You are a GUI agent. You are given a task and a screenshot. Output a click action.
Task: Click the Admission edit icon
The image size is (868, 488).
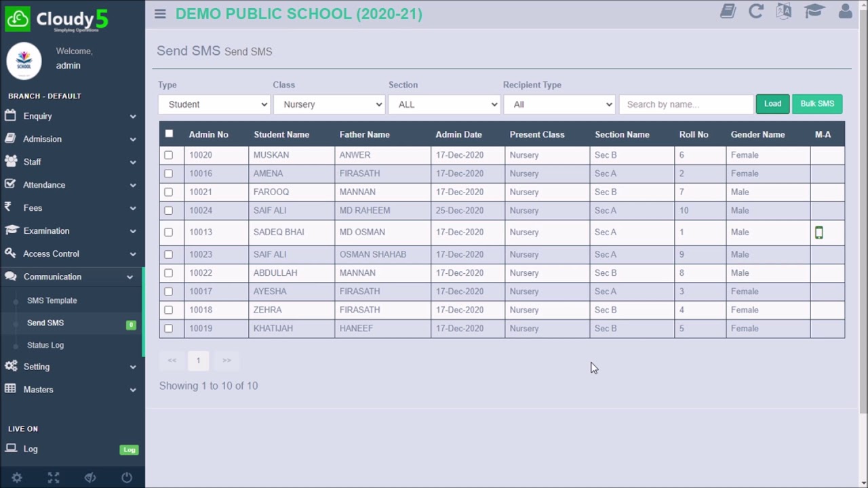click(10, 139)
